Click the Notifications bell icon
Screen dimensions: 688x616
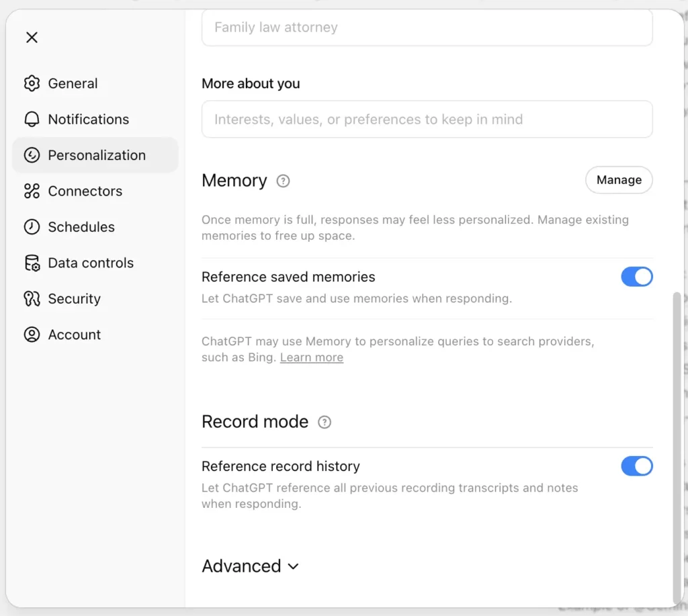tap(32, 120)
